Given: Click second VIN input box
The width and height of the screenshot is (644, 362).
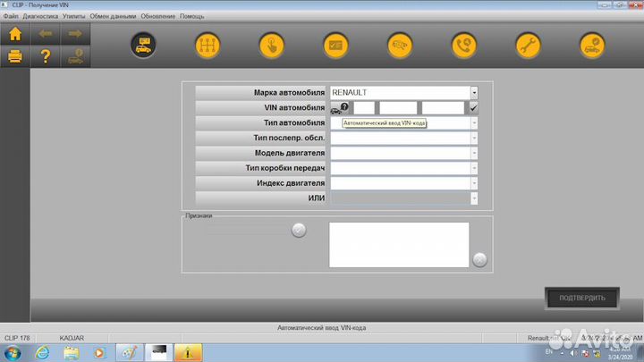Looking at the screenshot, I should (398, 108).
